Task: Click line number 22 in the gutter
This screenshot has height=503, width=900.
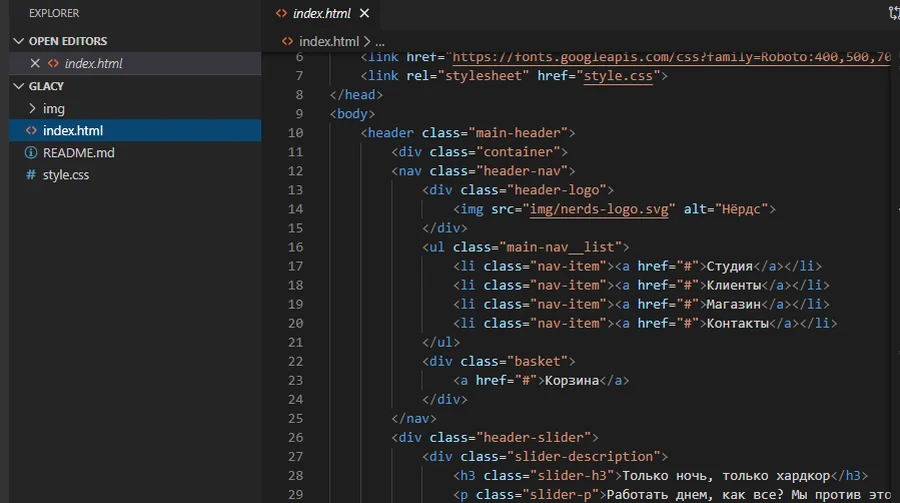Action: pos(295,361)
